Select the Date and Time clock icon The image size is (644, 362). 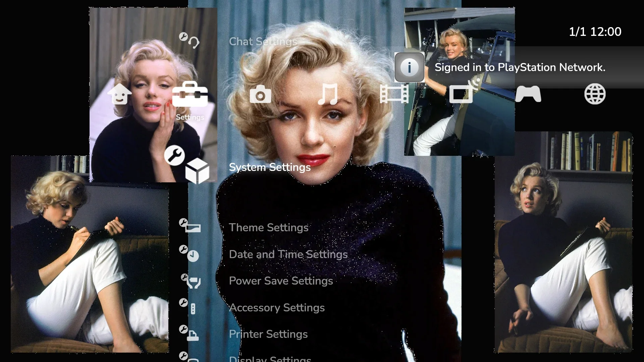pyautogui.click(x=189, y=253)
